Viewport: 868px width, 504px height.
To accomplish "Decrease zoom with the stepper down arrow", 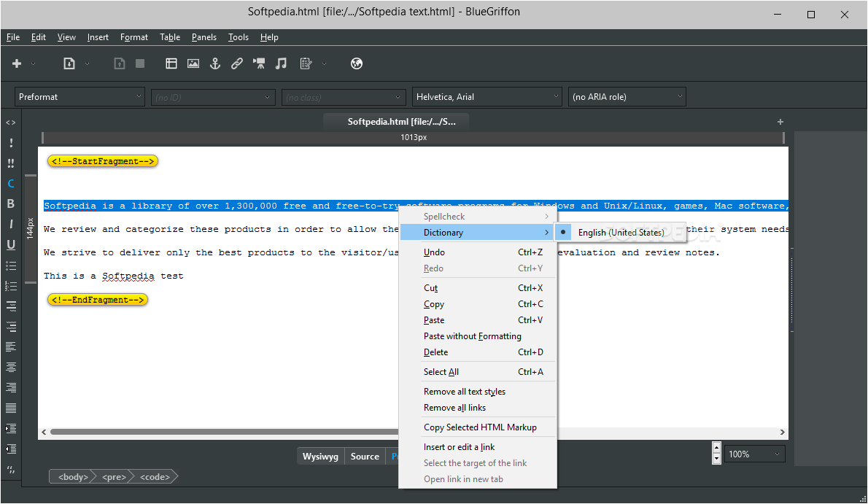I will pyautogui.click(x=716, y=459).
